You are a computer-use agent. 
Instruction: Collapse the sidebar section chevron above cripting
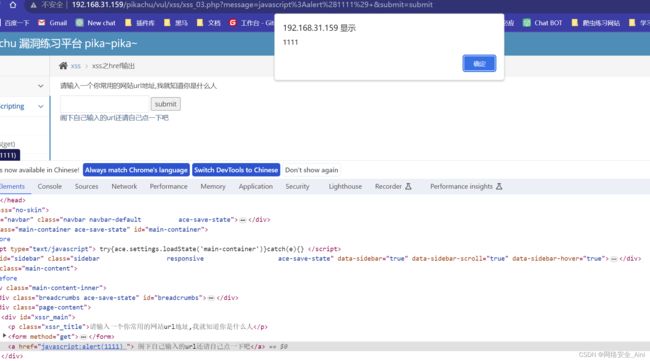click(x=41, y=86)
